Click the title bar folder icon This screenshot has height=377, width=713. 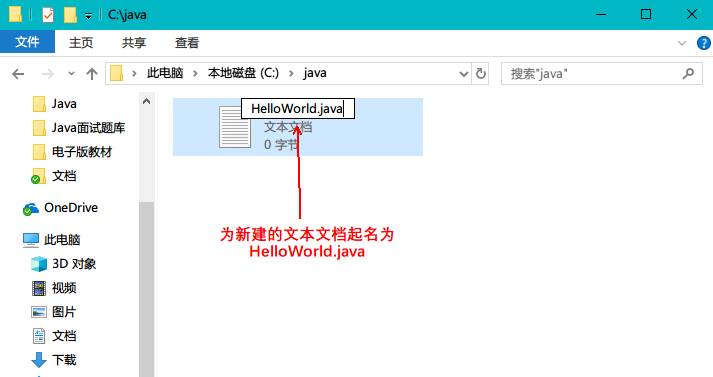coord(15,15)
